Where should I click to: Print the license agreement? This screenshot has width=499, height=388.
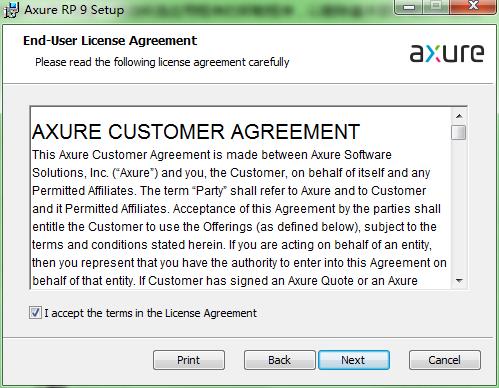point(189,360)
